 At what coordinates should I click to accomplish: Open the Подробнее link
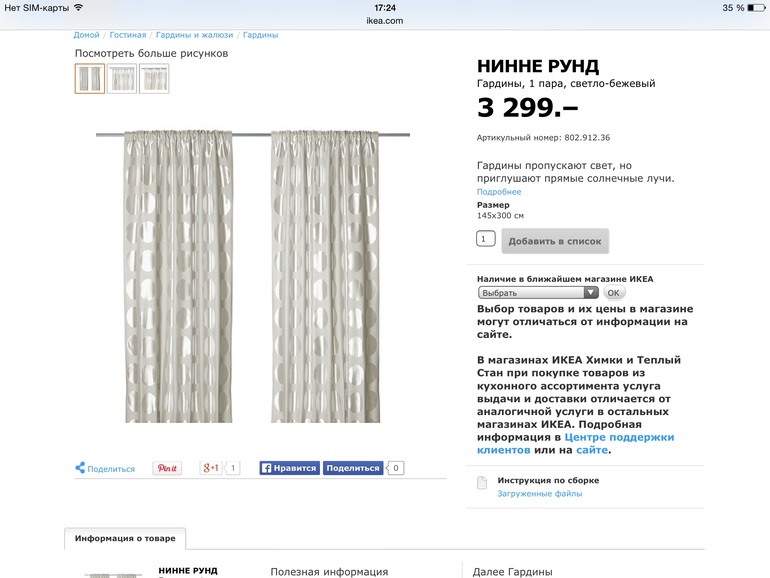(x=499, y=192)
